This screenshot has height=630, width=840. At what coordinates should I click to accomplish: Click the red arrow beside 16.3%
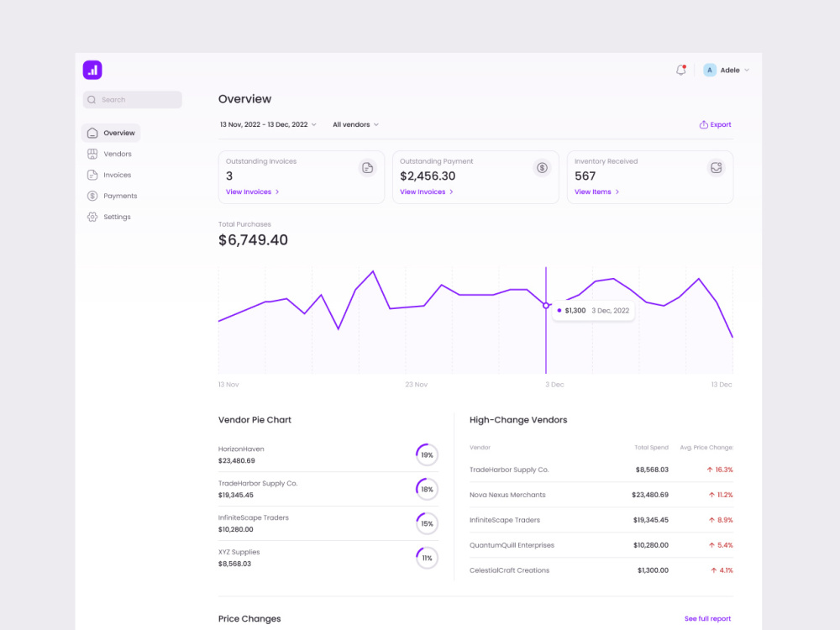pyautogui.click(x=709, y=470)
